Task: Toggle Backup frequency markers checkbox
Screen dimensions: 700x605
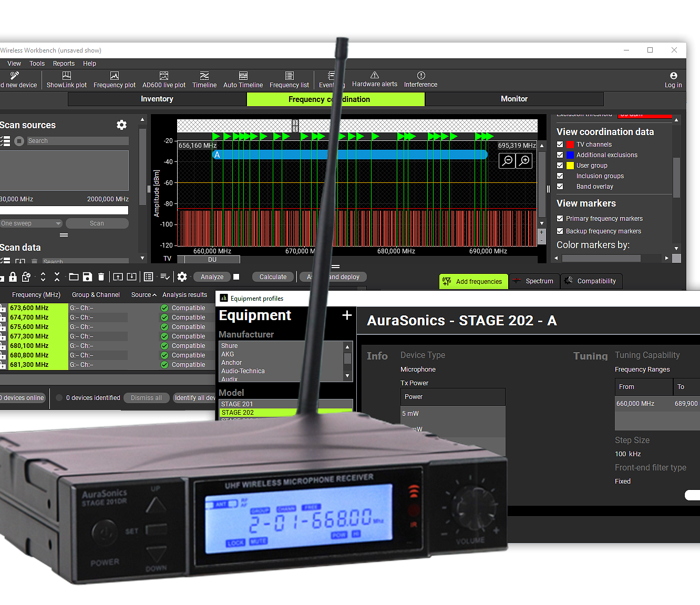Action: (x=560, y=231)
